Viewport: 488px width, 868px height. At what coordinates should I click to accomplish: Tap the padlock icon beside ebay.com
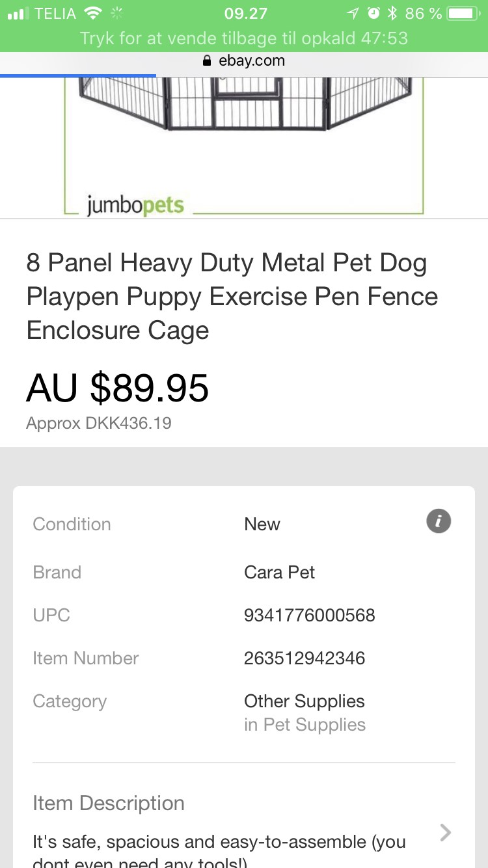click(x=207, y=61)
